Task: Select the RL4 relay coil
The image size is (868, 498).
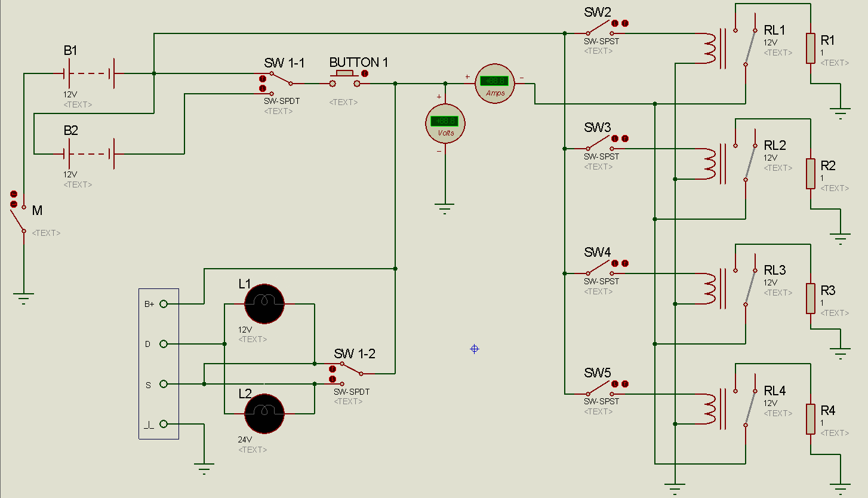Action: [710, 408]
